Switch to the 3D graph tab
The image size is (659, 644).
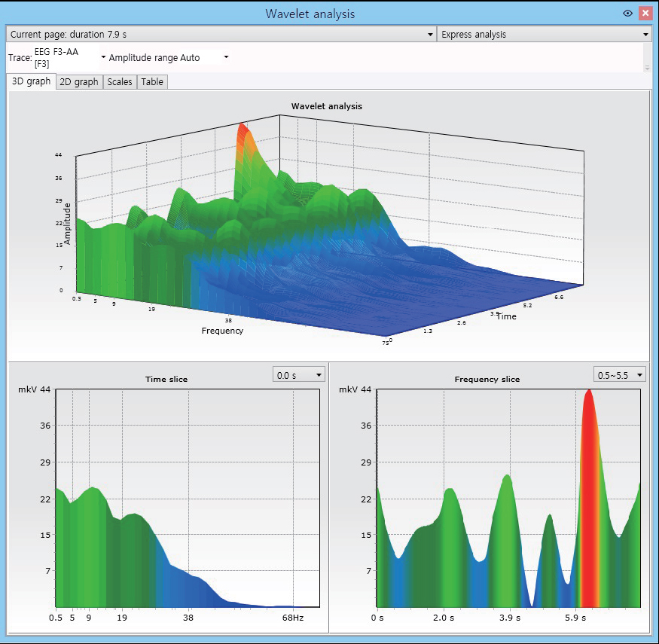pos(32,82)
